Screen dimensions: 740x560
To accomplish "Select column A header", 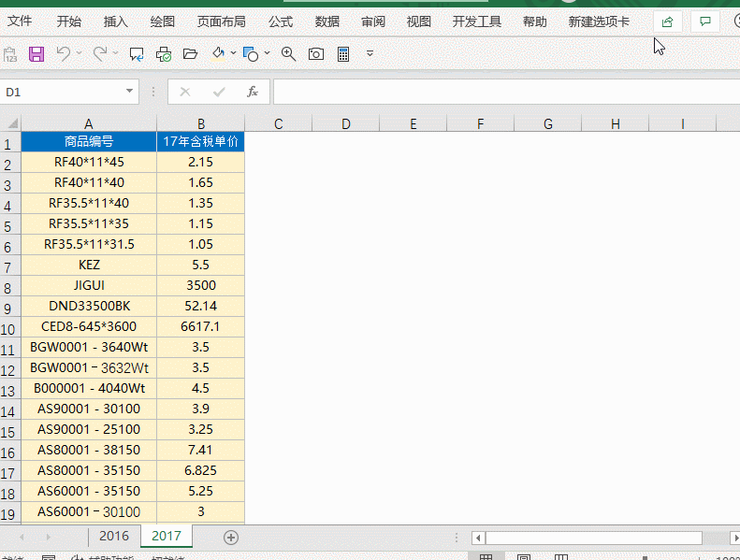I will (89, 124).
